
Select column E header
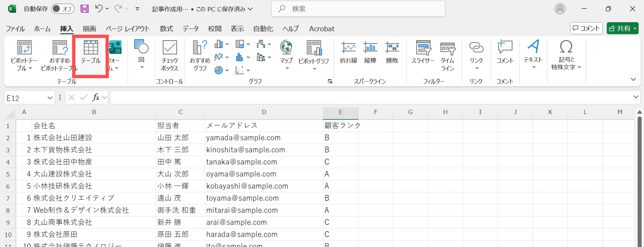click(x=340, y=112)
